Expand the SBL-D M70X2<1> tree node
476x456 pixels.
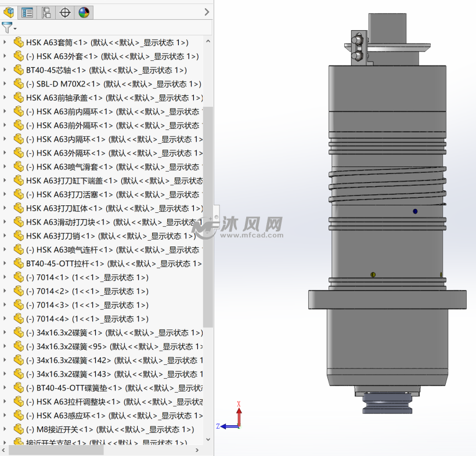(5, 84)
